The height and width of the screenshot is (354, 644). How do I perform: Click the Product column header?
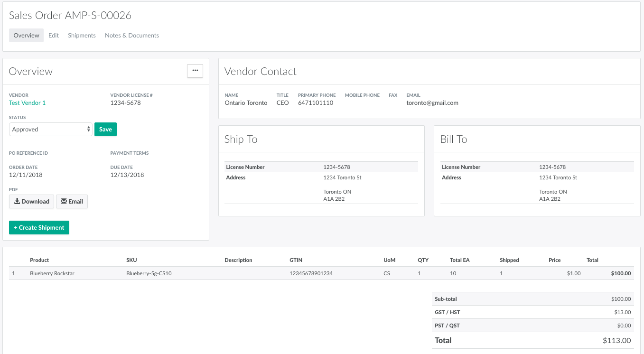point(39,260)
